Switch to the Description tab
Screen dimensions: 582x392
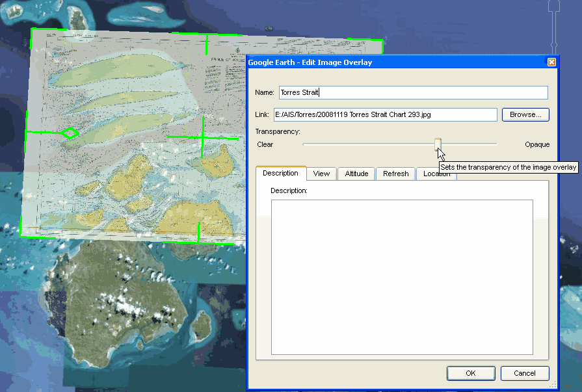click(280, 174)
